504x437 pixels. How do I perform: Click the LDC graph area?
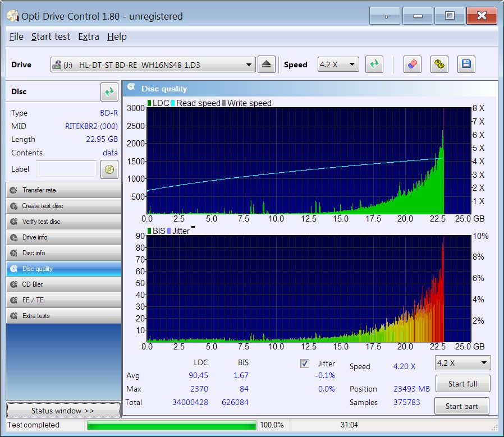309,160
